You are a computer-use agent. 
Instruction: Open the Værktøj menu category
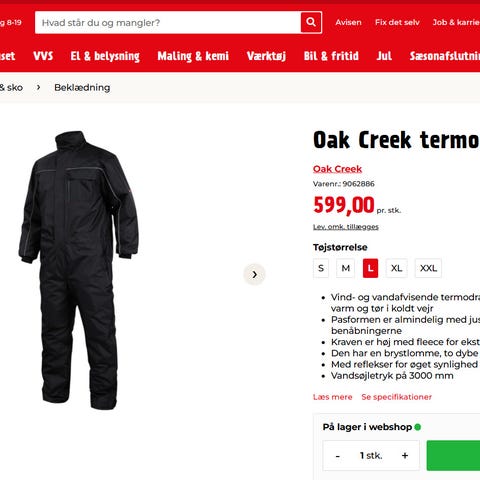tap(266, 56)
